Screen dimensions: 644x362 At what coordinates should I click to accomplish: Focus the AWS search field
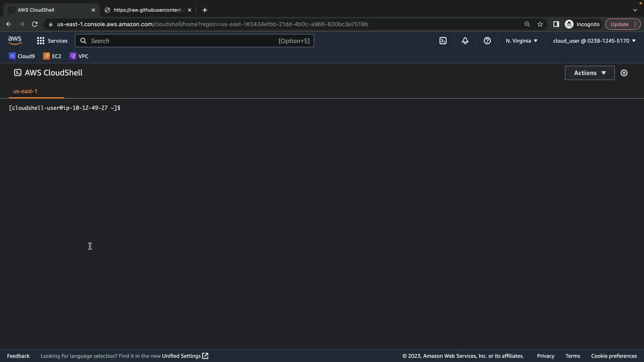(x=181, y=41)
